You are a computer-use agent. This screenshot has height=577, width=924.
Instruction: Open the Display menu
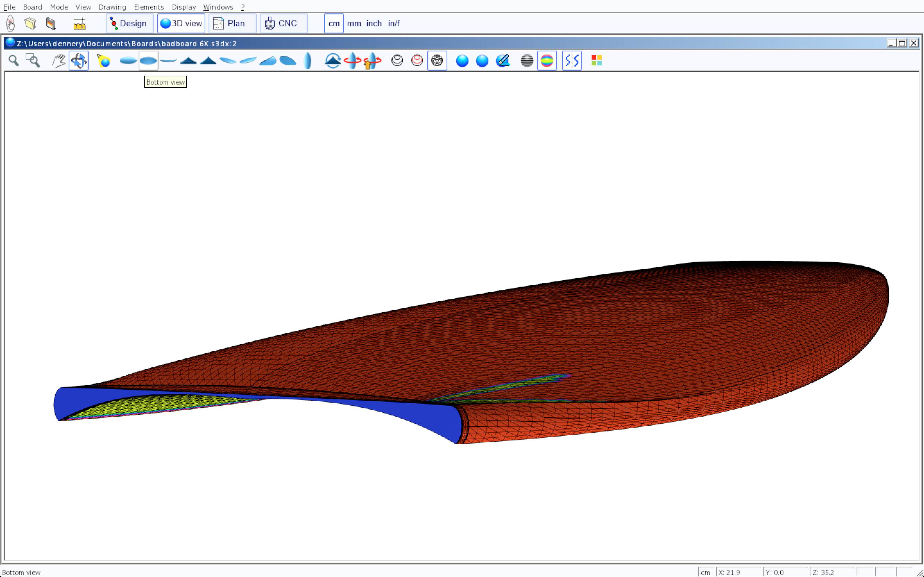(183, 7)
